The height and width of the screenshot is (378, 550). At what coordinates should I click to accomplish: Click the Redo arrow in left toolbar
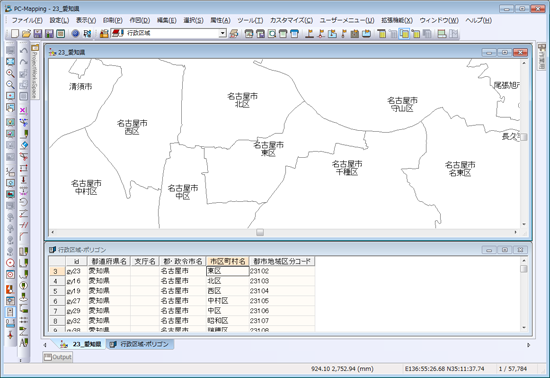(24, 63)
